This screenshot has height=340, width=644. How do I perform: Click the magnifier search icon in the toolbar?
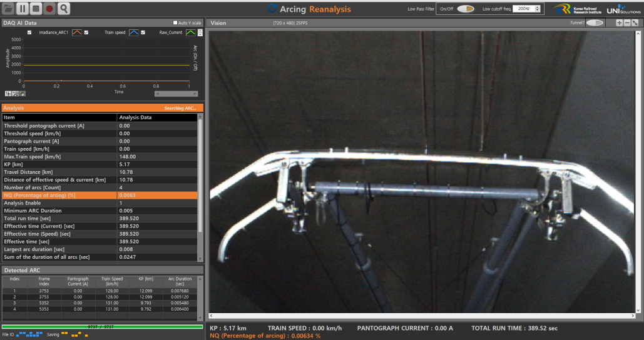point(64,8)
